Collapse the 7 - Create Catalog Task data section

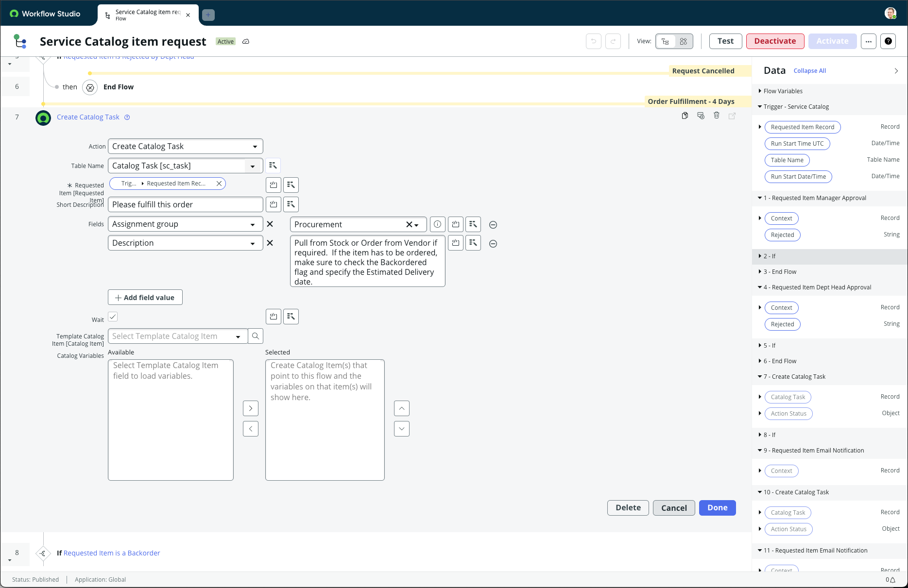(x=760, y=376)
